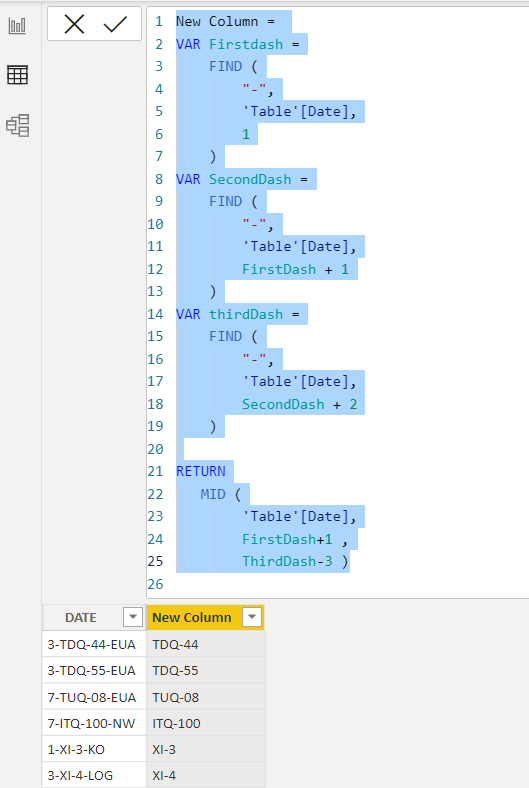Click the FIND function on line 9
The height and width of the screenshot is (788, 529).
(x=226, y=201)
